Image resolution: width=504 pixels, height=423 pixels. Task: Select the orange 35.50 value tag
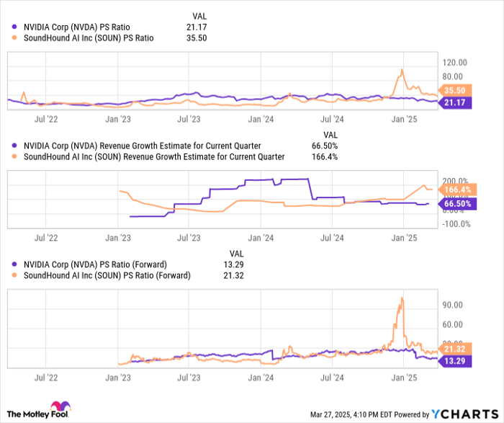[x=456, y=90]
